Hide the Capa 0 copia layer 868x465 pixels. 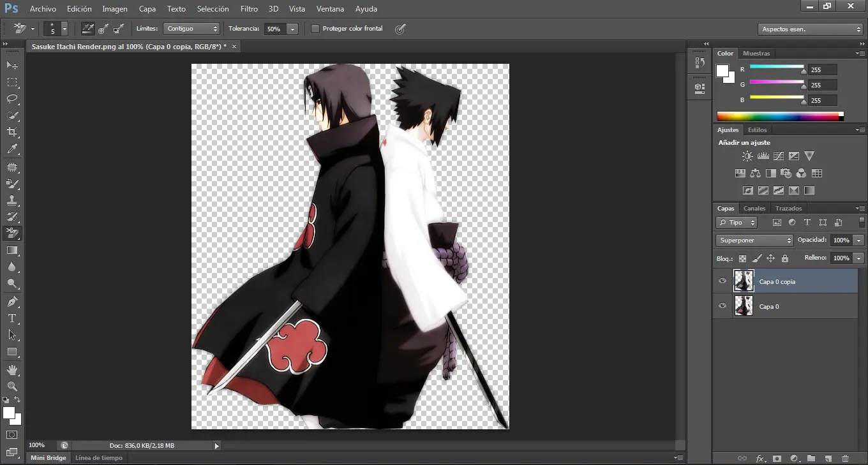[x=722, y=281]
